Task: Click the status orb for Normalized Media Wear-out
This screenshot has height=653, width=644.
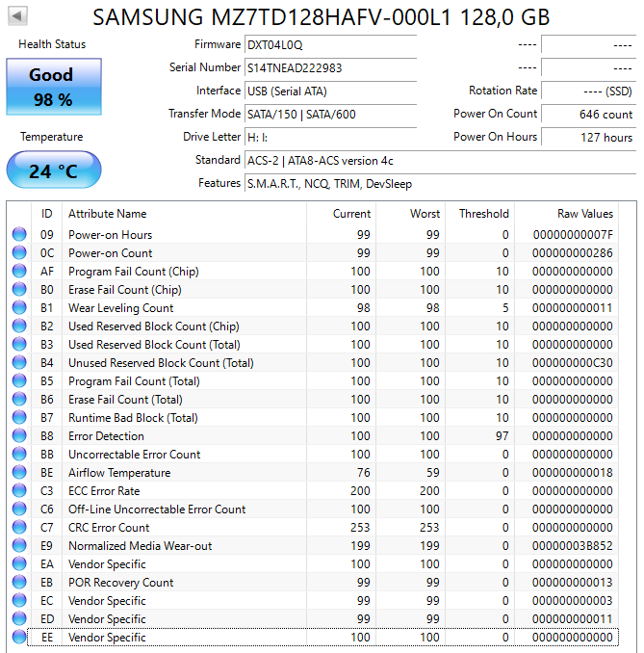Action: [19, 546]
